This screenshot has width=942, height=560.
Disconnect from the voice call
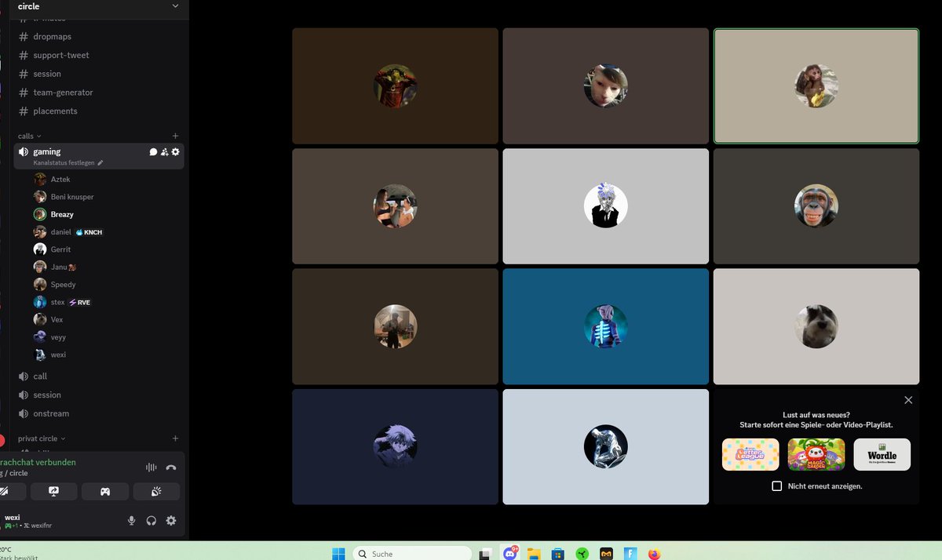[171, 467]
